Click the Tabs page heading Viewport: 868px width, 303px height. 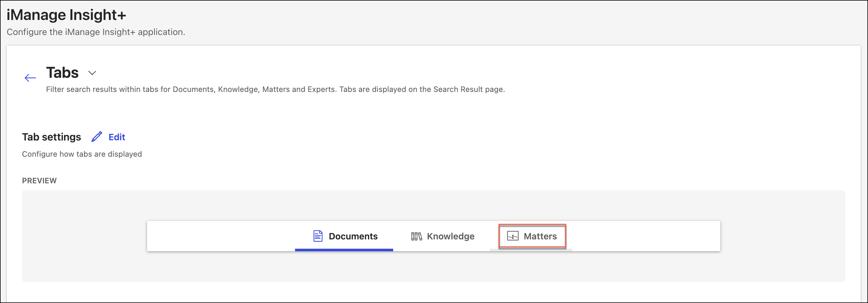pos(62,73)
